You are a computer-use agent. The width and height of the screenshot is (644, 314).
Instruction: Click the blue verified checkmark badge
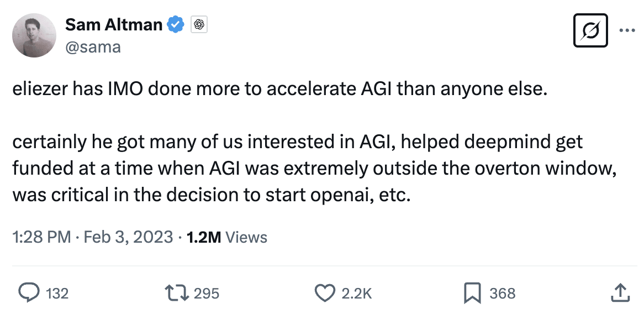(x=176, y=25)
